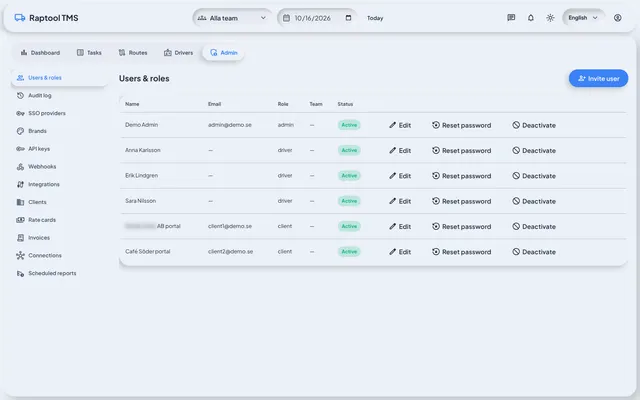Click the Invite user button
640x400 pixels.
pos(598,78)
